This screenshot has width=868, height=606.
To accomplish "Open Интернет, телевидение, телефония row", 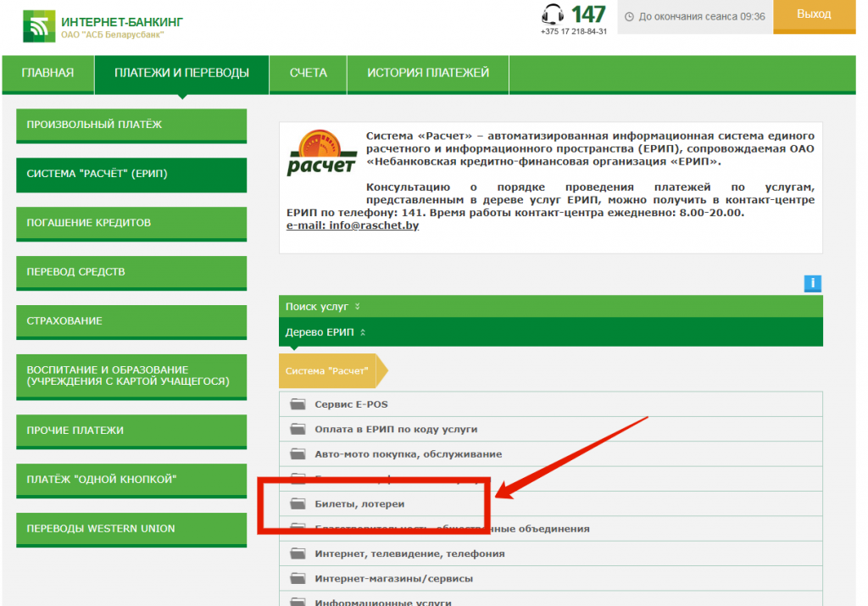I will click(x=551, y=553).
